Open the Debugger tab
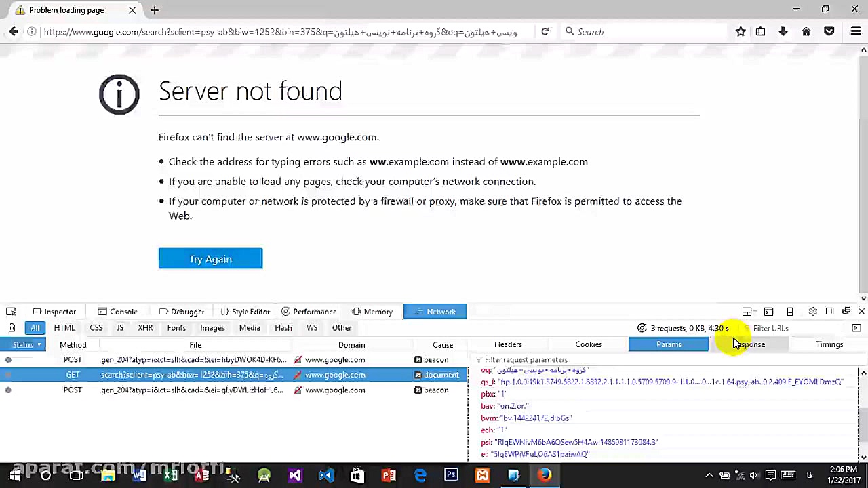868x488 pixels. coord(181,312)
